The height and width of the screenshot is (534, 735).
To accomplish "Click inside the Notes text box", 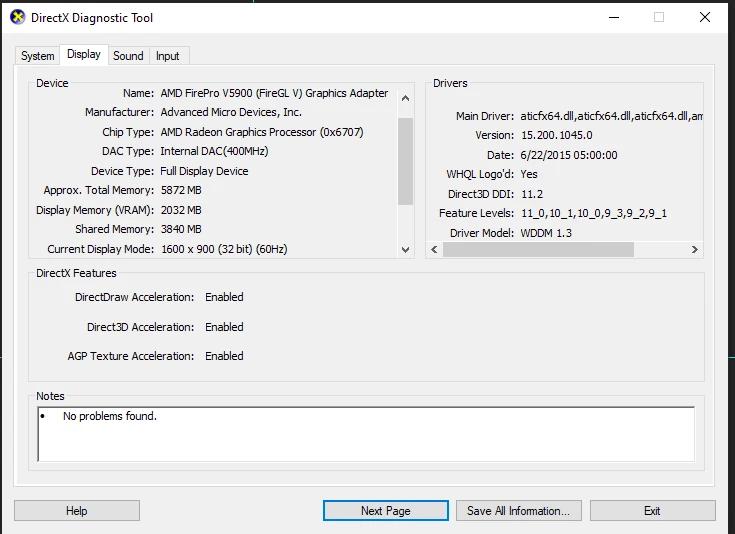I will click(366, 434).
